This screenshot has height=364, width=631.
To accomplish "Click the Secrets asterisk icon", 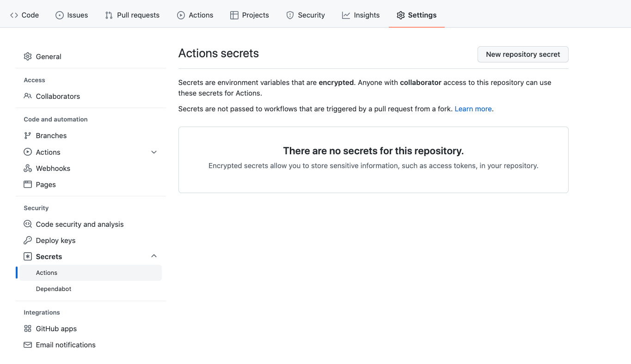I will click(x=28, y=256).
